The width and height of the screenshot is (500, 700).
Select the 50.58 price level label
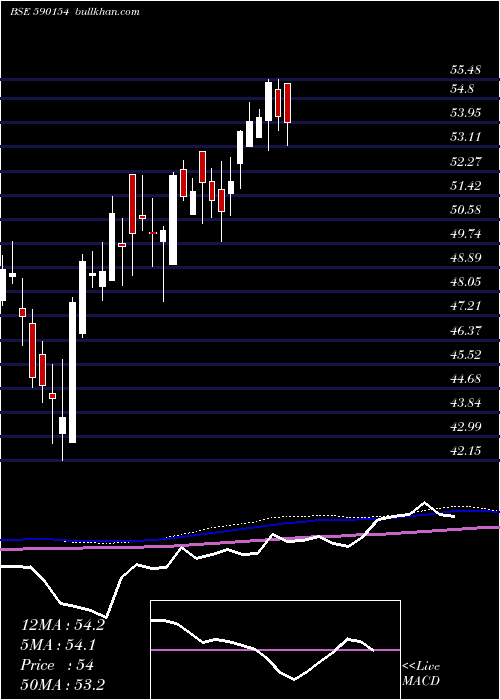(465, 209)
